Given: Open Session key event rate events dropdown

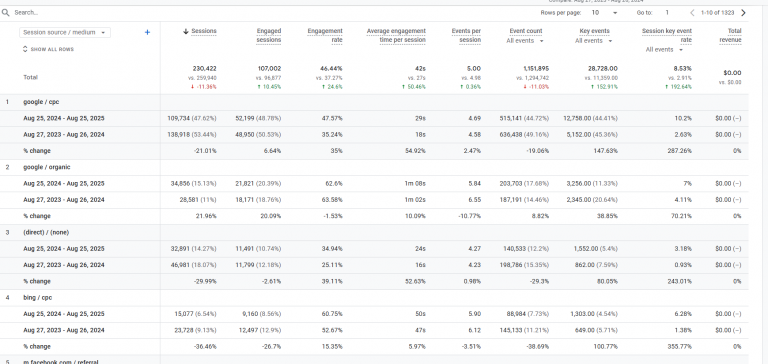Looking at the screenshot, I should (x=664, y=49).
